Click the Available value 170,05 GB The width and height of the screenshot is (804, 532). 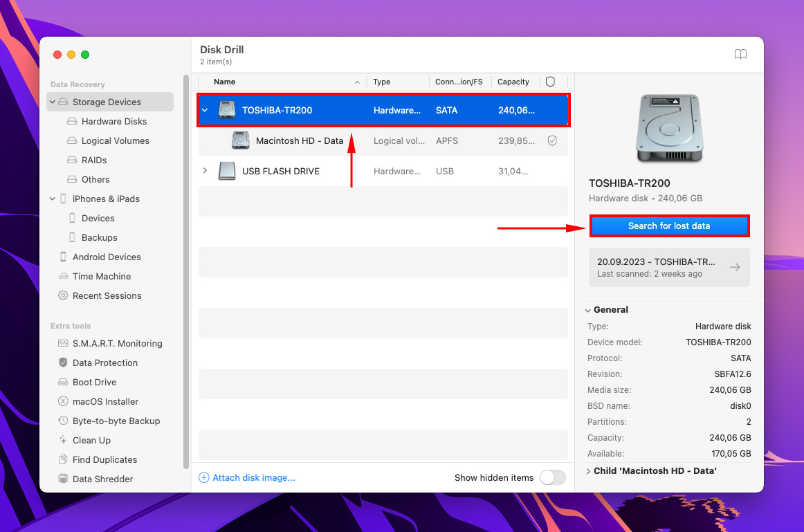point(731,454)
